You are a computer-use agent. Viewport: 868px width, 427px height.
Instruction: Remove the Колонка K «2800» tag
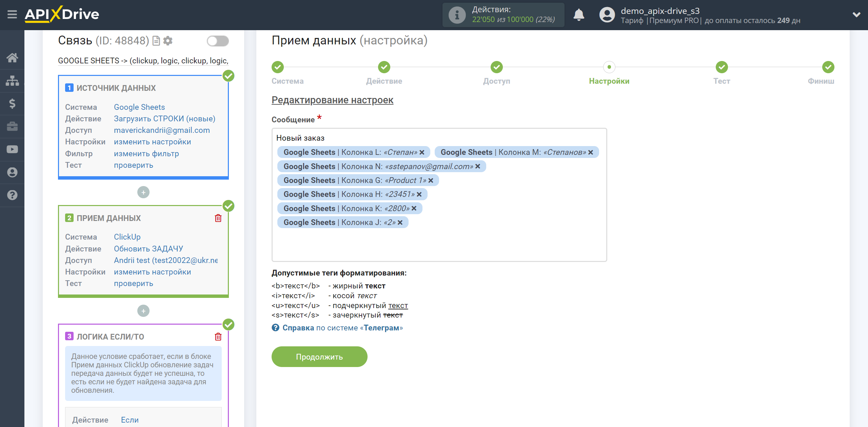[x=414, y=208]
